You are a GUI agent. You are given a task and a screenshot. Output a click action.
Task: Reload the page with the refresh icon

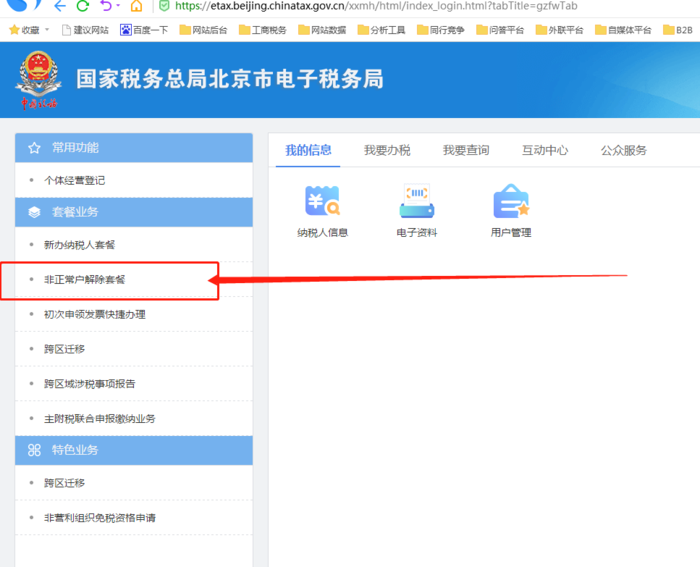tap(83, 6)
